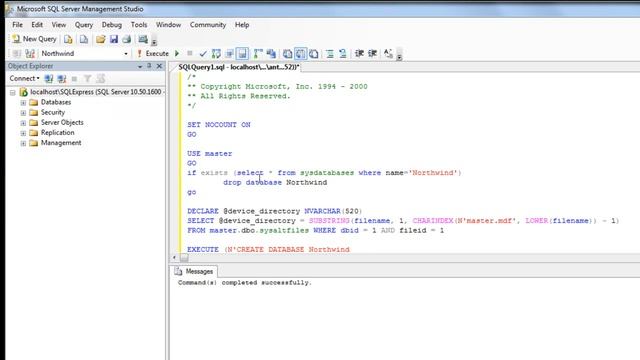
Task: Open the File menu
Action: (18, 25)
